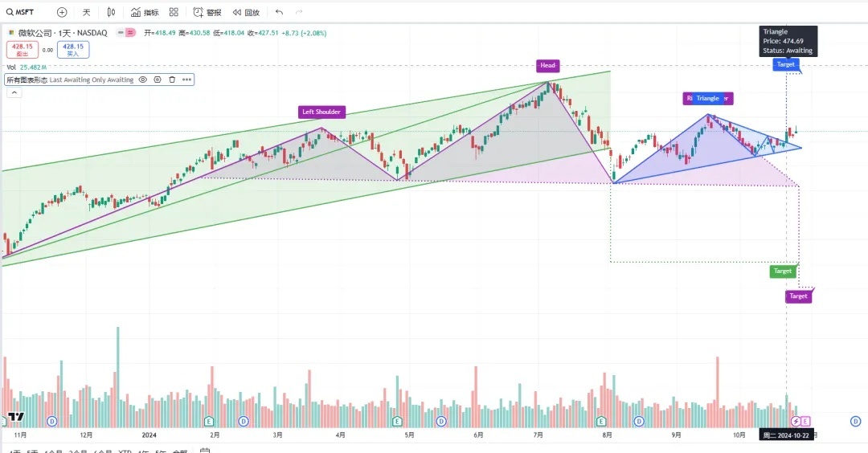868x453 pixels.
Task: Open the candlestick chart type selector
Action: pos(111,12)
